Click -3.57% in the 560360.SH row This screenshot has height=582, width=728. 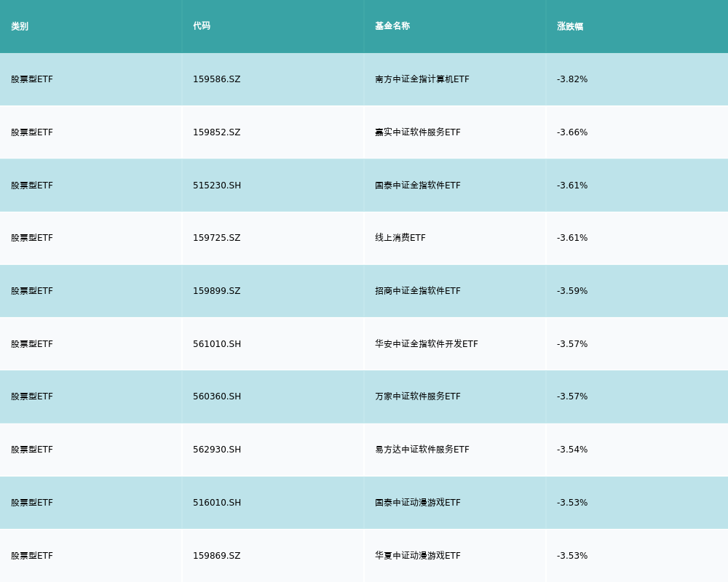pos(572,396)
